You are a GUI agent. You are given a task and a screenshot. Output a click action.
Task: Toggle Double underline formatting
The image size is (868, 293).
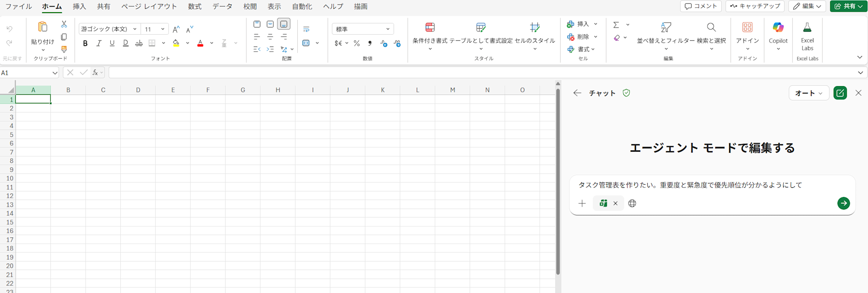pyautogui.click(x=125, y=43)
